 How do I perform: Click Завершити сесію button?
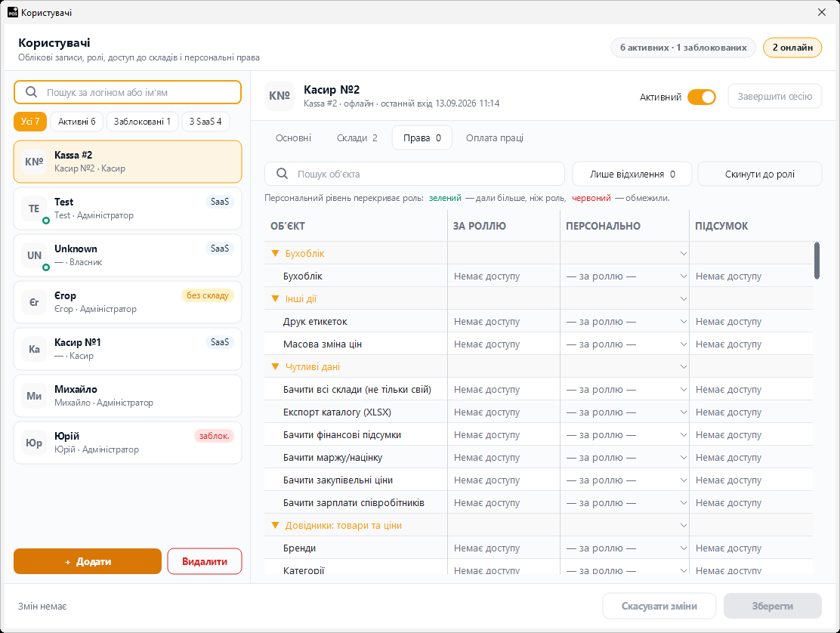point(774,97)
